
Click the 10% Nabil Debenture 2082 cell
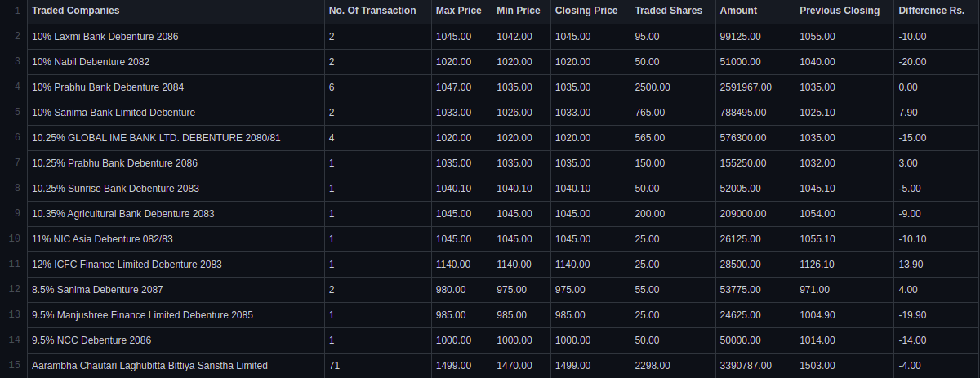tap(175, 62)
